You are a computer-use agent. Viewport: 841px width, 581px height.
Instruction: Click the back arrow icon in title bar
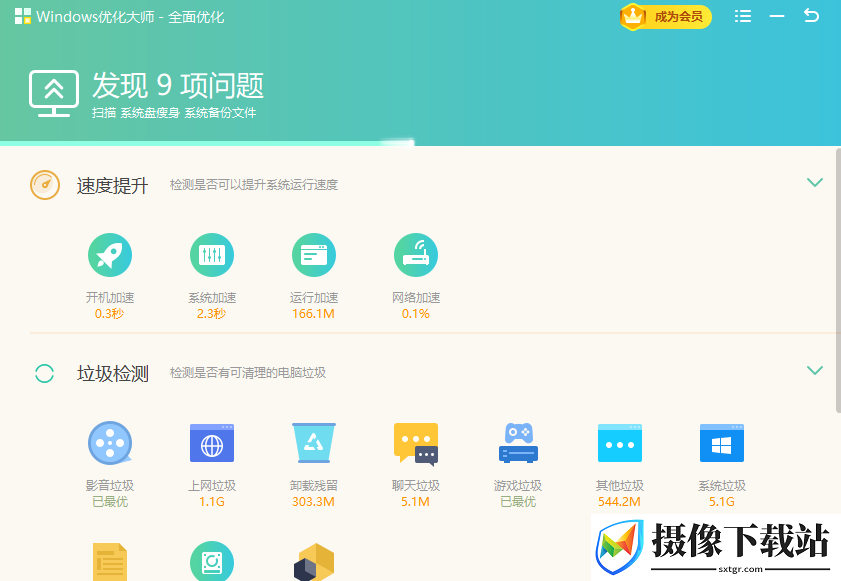tap(812, 16)
